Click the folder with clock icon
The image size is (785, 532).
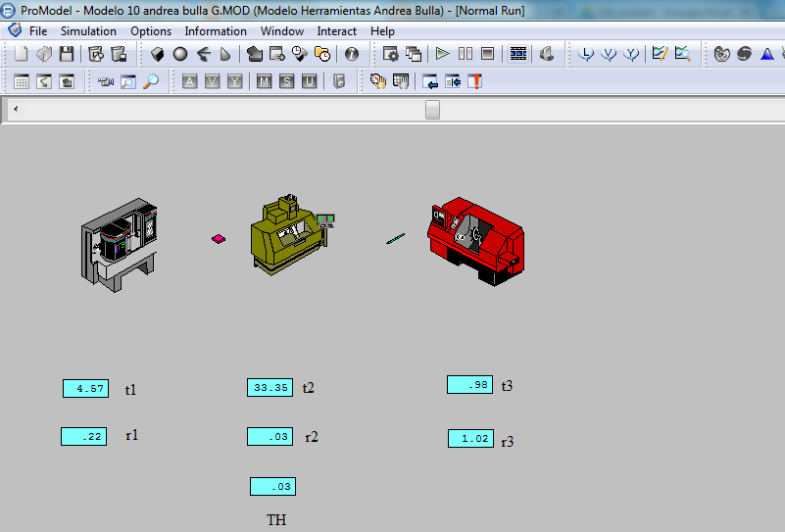[x=322, y=54]
